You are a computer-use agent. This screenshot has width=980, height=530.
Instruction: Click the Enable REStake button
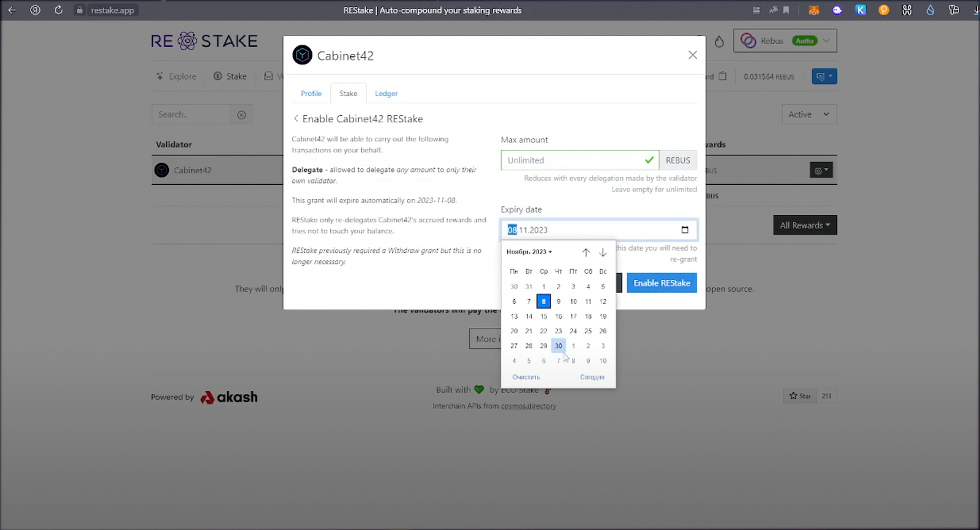tap(661, 283)
